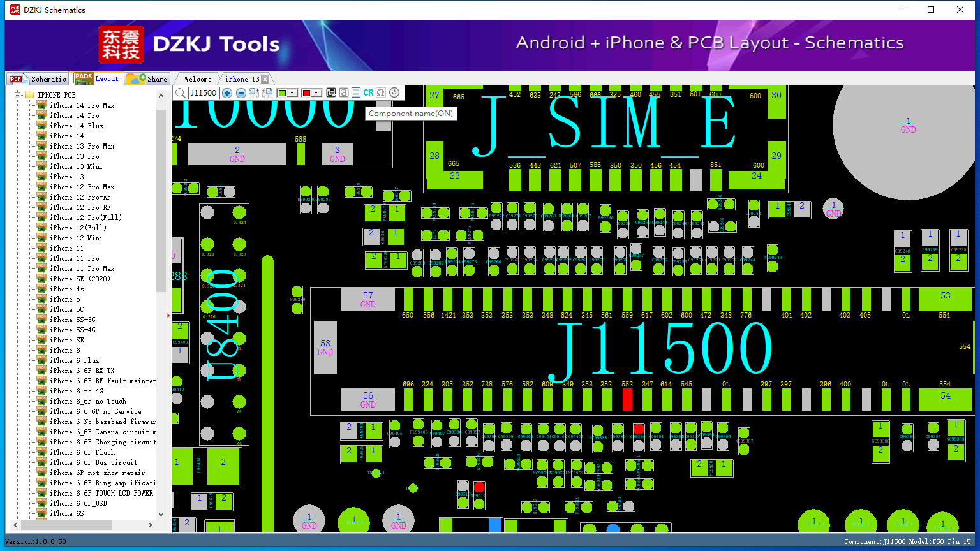Maximize the DZKJ Schematics window

931,10
